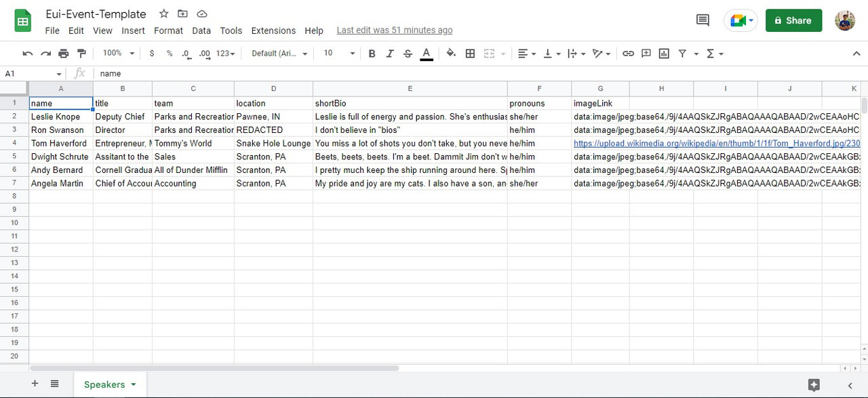Viewport: 868px width, 398px height.
Task: Toggle bold formatting
Action: 372,54
